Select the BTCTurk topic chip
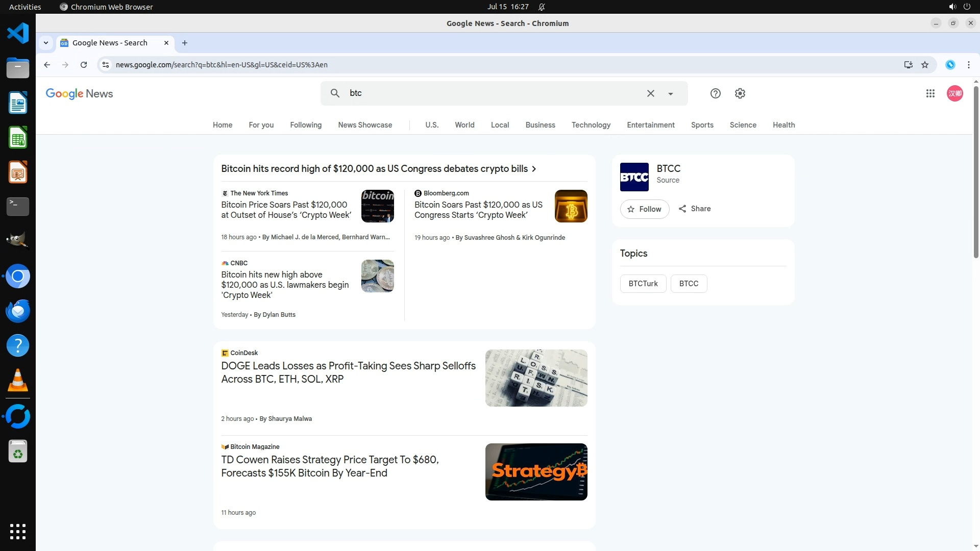The image size is (980, 551). [643, 284]
